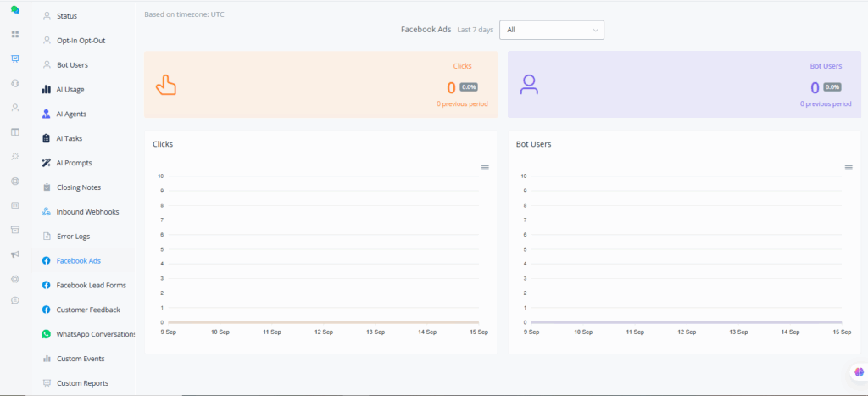Open the Bot Users chart hamburger menu
The height and width of the screenshot is (396, 868).
click(848, 168)
